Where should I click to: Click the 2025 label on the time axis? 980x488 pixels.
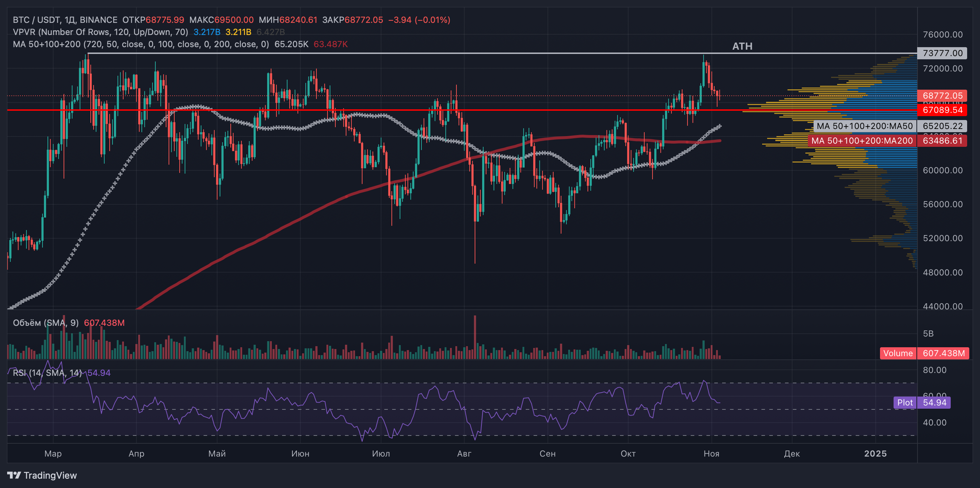click(x=875, y=454)
